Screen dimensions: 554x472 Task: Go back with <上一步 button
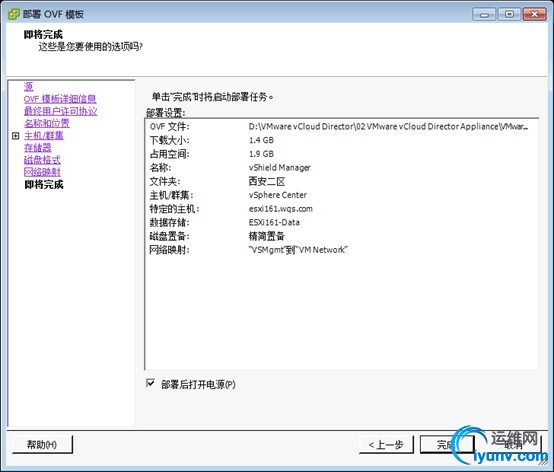pyautogui.click(x=386, y=444)
